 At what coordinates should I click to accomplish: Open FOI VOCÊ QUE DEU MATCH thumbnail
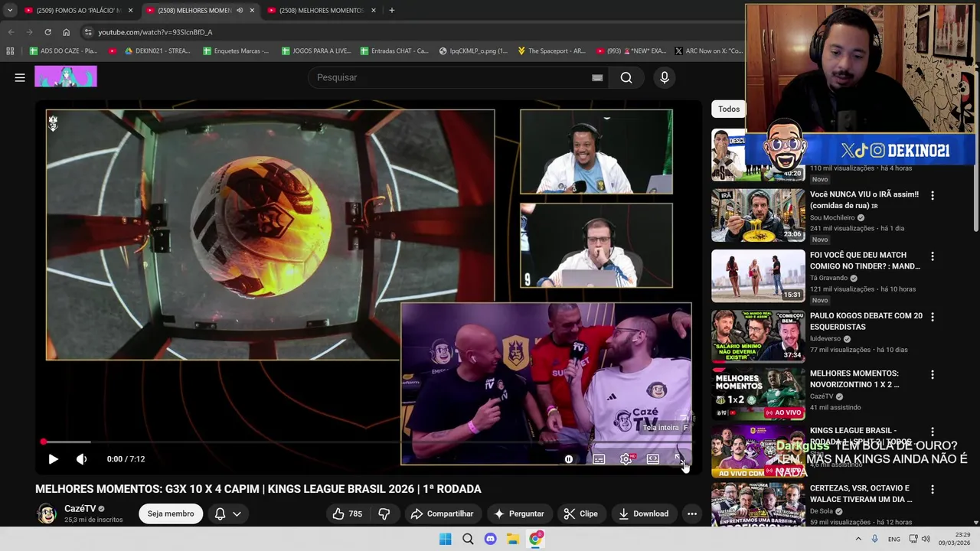(758, 275)
